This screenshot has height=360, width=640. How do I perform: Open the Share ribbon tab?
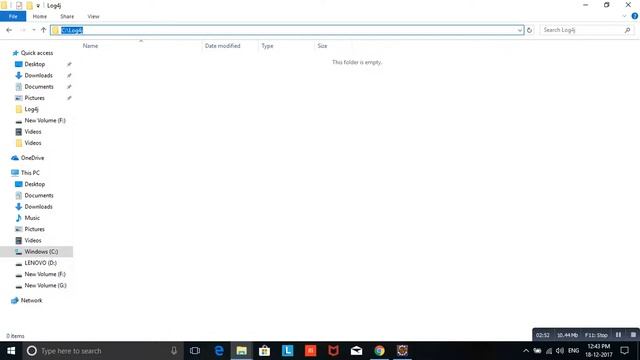coord(67,16)
